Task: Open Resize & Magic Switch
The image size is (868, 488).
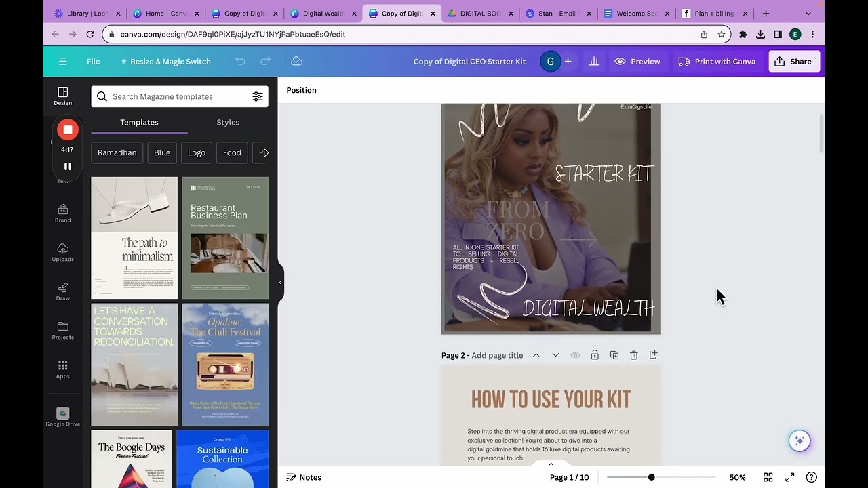Action: (165, 62)
